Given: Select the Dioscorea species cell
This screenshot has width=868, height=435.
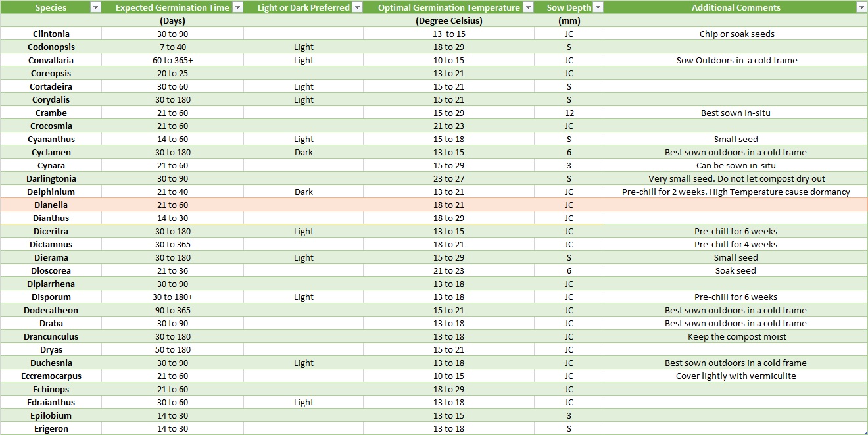Looking at the screenshot, I should (51, 270).
